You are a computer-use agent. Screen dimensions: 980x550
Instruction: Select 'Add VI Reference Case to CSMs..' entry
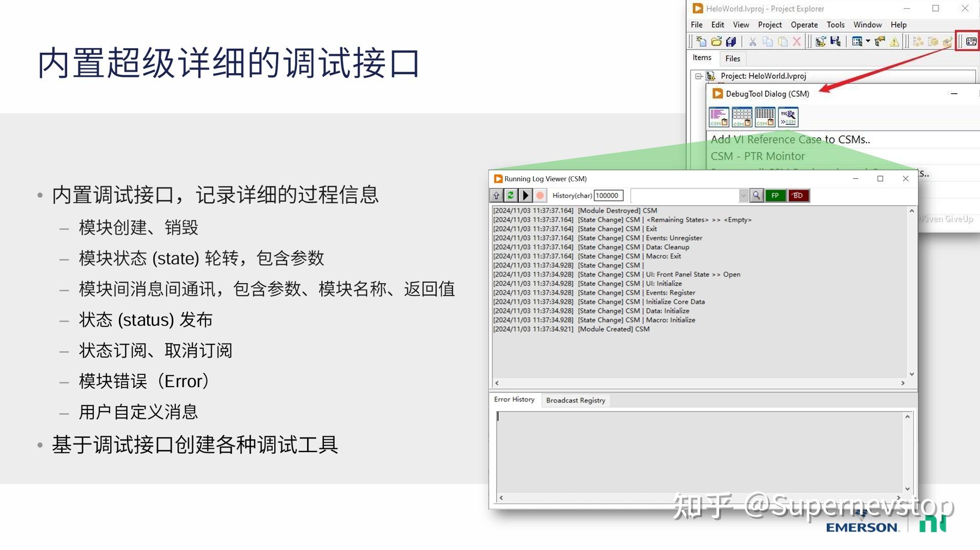(x=790, y=139)
